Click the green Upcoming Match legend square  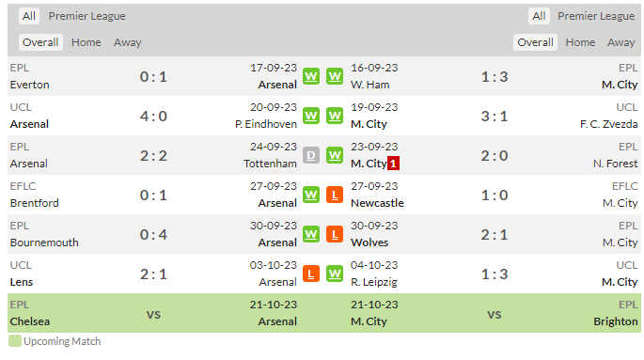click(15, 341)
